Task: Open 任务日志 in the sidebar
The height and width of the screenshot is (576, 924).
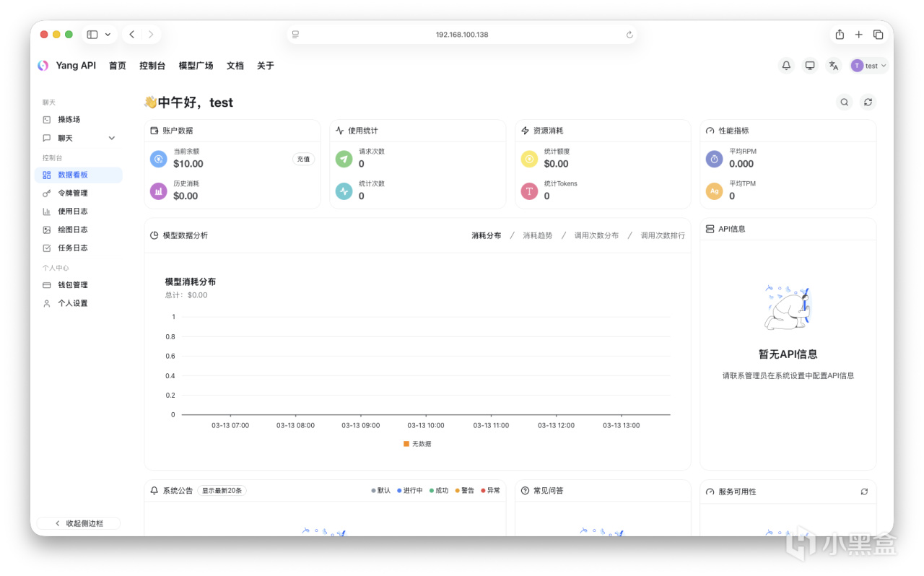Action: click(x=79, y=248)
